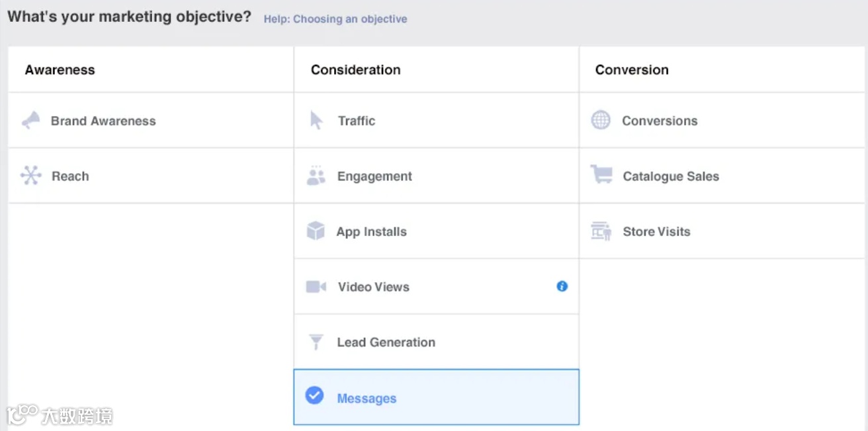Choose the App Installs objective label
This screenshot has height=431, width=868.
(371, 232)
